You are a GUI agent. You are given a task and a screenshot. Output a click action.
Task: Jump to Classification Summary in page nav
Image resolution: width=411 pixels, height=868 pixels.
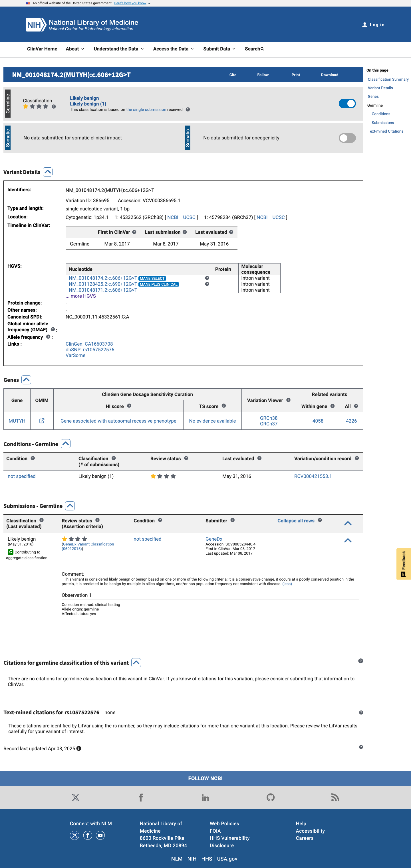[388, 80]
